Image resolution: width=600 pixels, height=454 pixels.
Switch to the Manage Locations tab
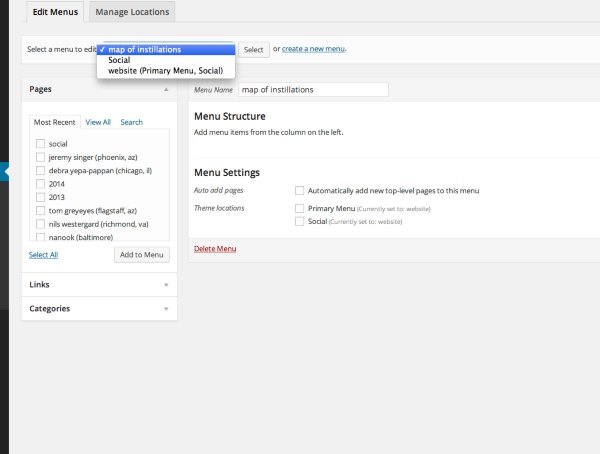click(x=133, y=12)
